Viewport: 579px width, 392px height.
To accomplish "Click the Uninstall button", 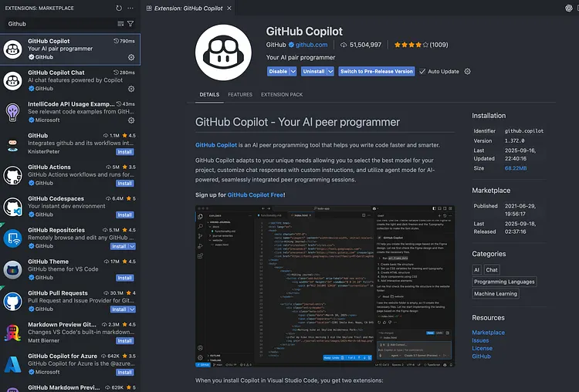I will (313, 71).
